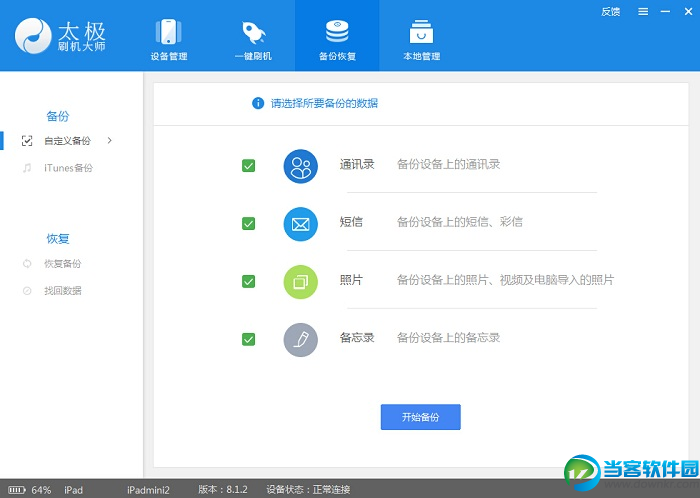Screen dimensions: 700x498
Task: Expand the chevron next to 自定义备份
Action: pos(109,141)
